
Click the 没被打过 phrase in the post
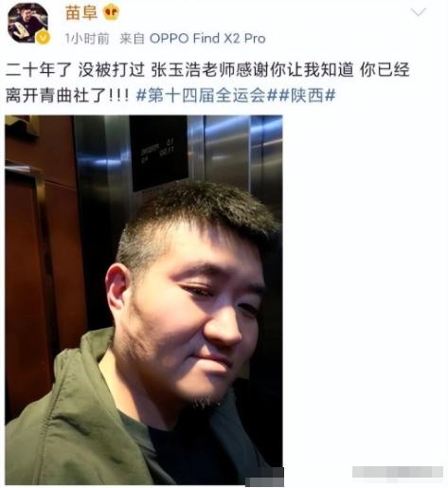pos(112,70)
